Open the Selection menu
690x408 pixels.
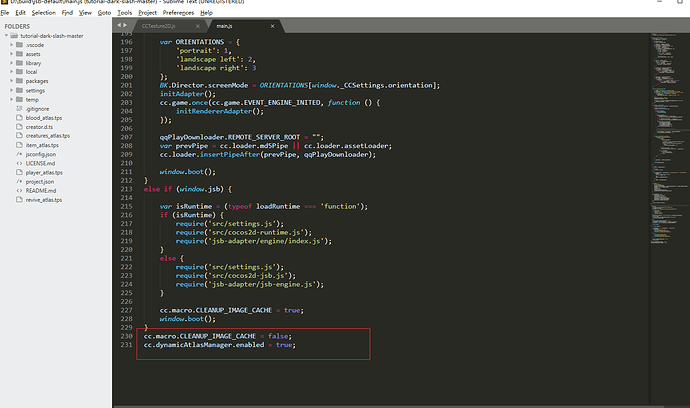(x=44, y=13)
